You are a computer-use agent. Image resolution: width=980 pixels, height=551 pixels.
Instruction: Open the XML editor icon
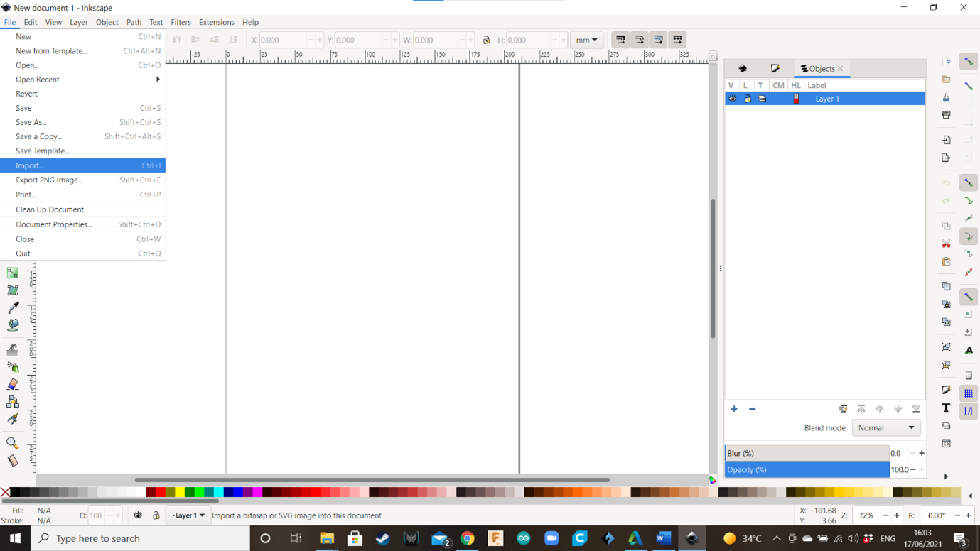[946, 443]
